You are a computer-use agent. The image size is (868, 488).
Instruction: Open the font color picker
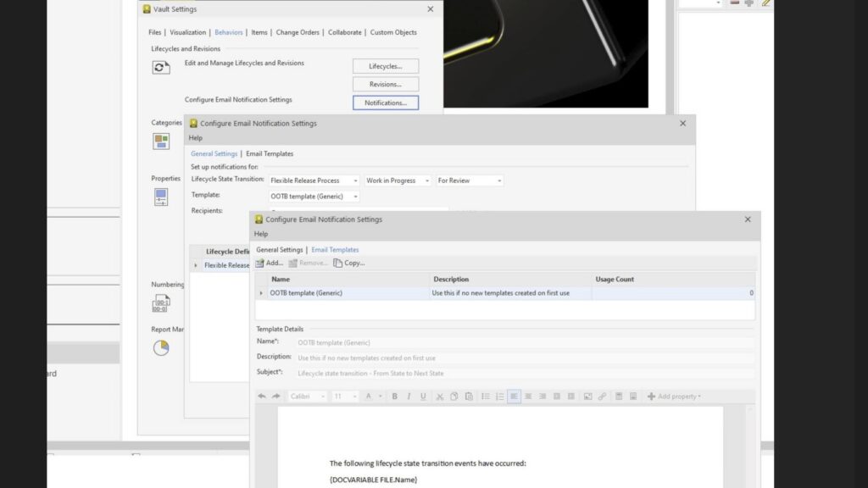368,396
